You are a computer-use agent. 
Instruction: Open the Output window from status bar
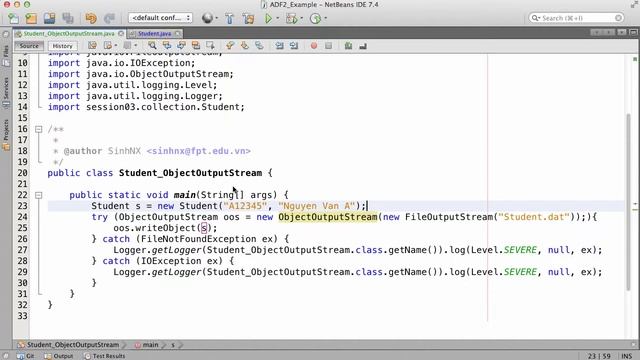[x=59, y=356]
